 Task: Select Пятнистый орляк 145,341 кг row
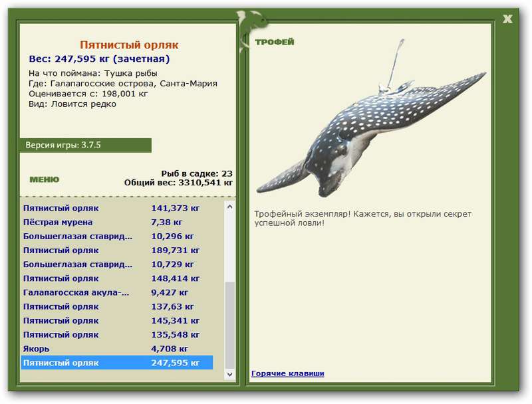click(x=117, y=321)
